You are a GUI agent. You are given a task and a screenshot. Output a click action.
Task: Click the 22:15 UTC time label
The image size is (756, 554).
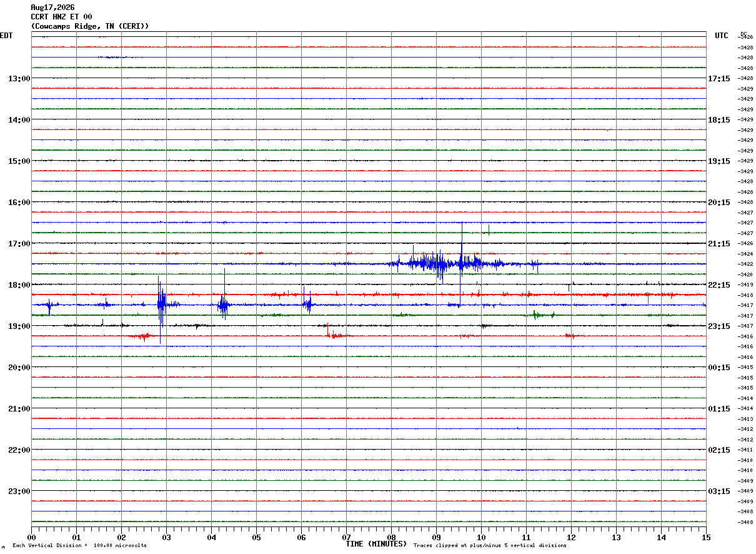click(719, 285)
